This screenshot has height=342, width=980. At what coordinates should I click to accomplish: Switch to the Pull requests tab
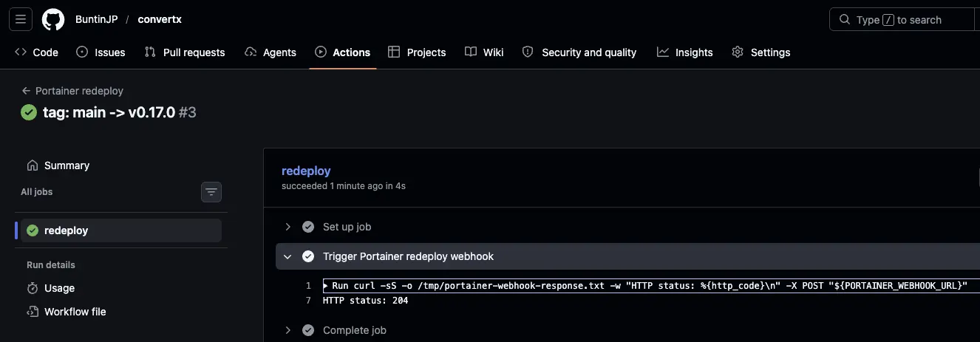tap(185, 52)
